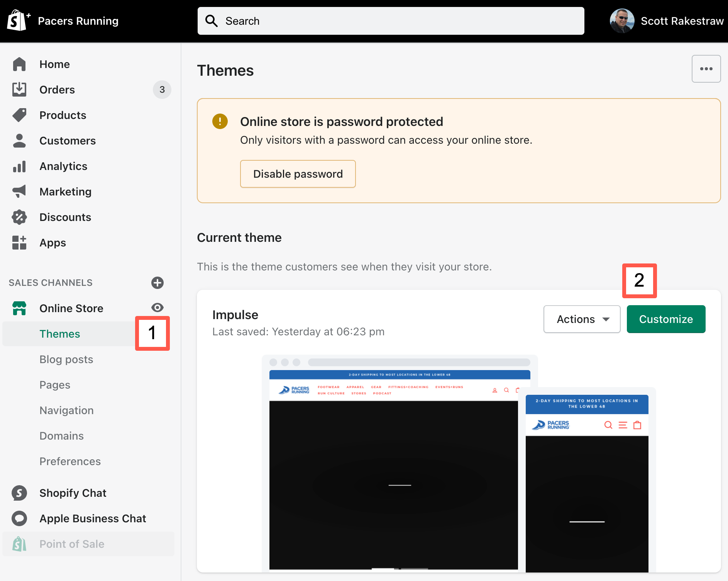This screenshot has width=728, height=581.
Task: Focus the Search input field
Action: click(x=391, y=21)
